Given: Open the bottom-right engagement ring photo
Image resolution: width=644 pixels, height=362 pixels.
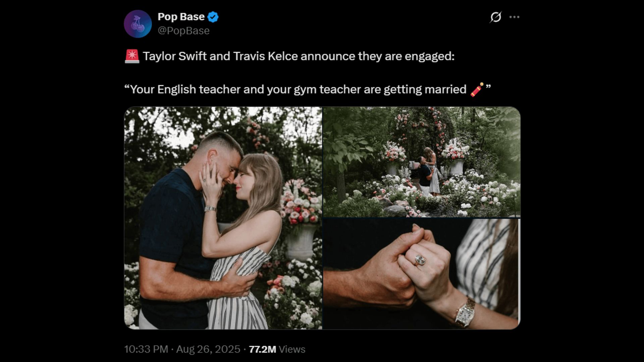Looking at the screenshot, I should point(421,274).
